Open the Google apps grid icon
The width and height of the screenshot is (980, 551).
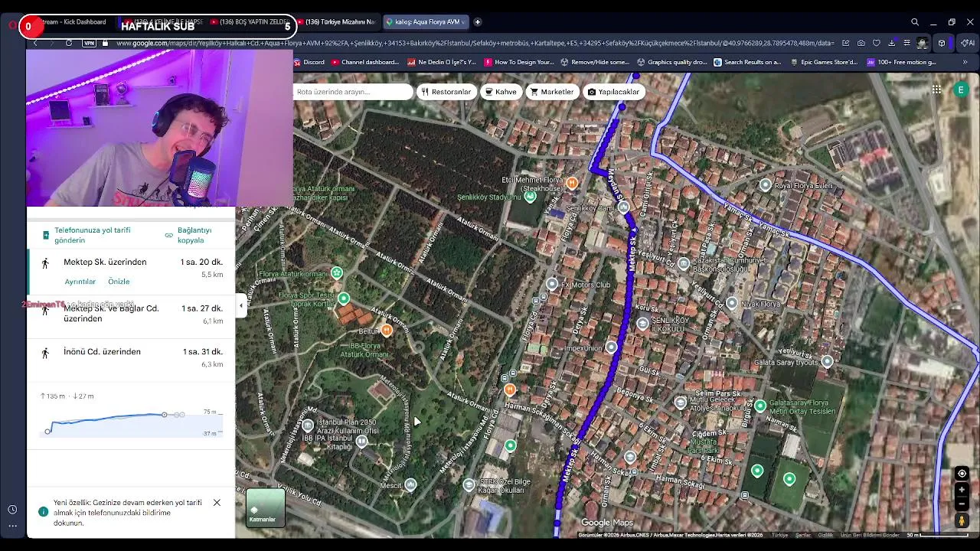click(936, 90)
